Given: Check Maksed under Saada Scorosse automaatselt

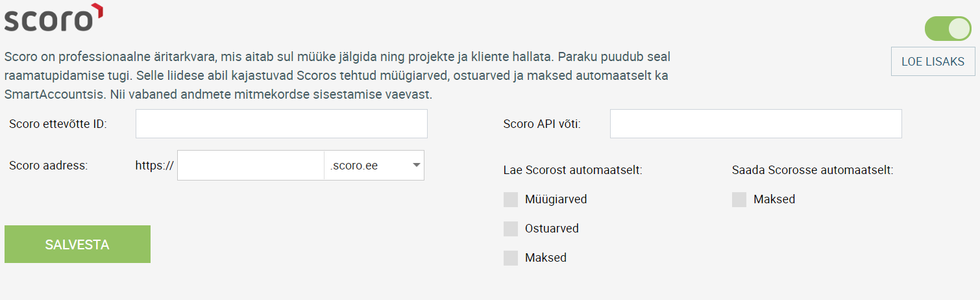Looking at the screenshot, I should pyautogui.click(x=739, y=199).
